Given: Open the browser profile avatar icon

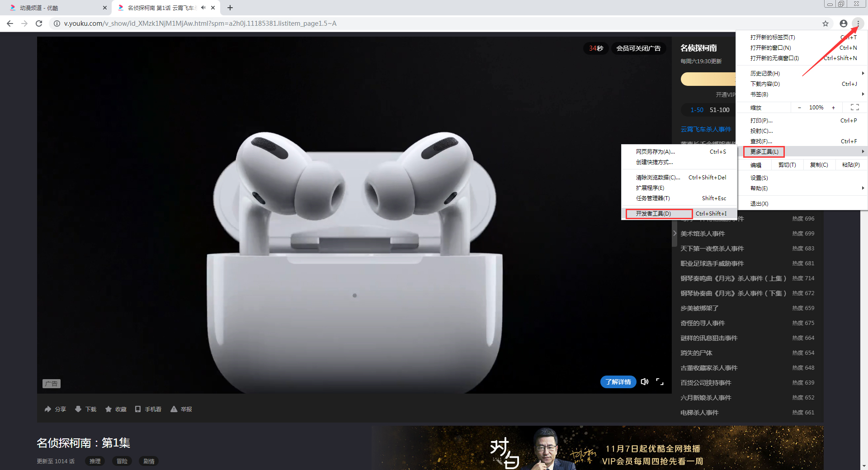Looking at the screenshot, I should click(843, 23).
